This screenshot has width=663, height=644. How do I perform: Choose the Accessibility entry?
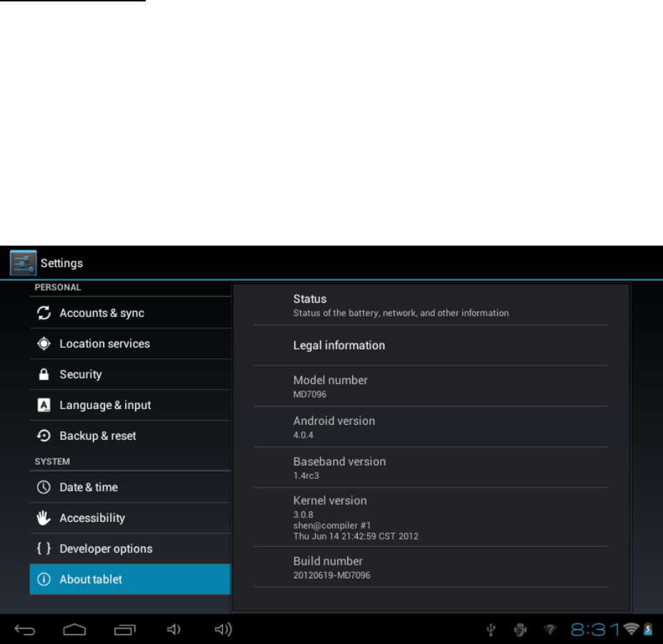point(130,518)
